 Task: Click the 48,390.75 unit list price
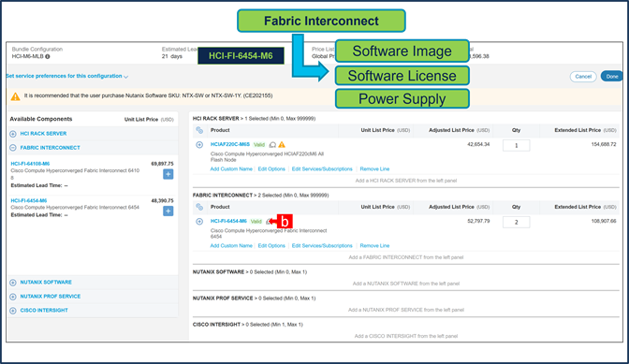(x=163, y=200)
